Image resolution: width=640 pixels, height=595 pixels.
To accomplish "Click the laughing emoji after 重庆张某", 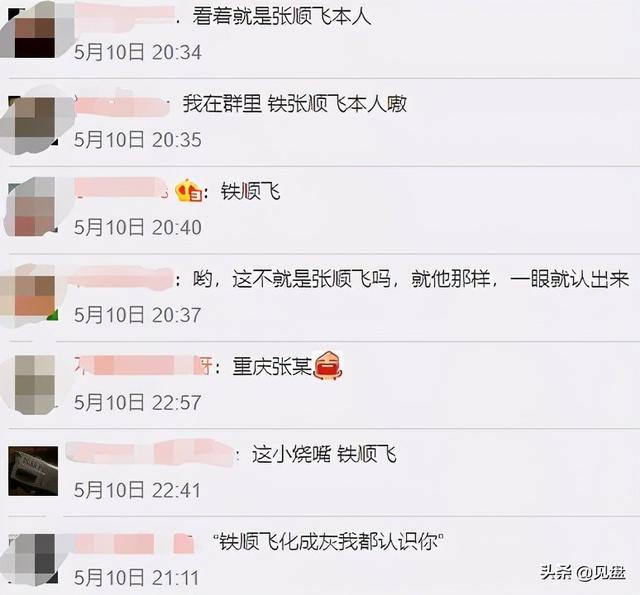I will click(327, 365).
